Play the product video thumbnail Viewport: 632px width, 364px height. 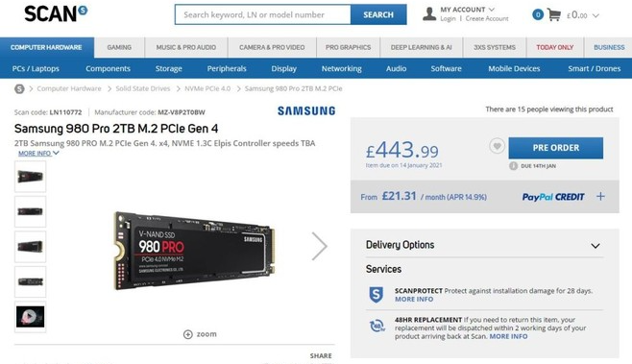(30, 317)
